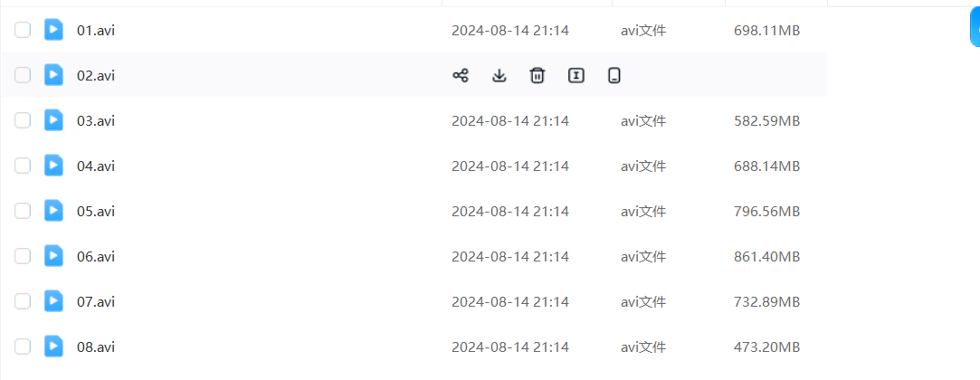
Task: Click the 698.11MB size of 01.avi
Action: tap(766, 30)
